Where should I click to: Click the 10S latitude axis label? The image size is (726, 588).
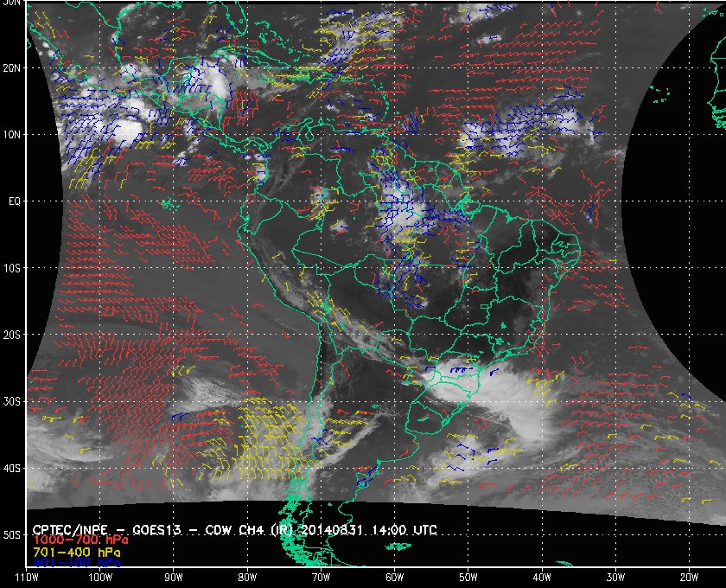point(12,268)
